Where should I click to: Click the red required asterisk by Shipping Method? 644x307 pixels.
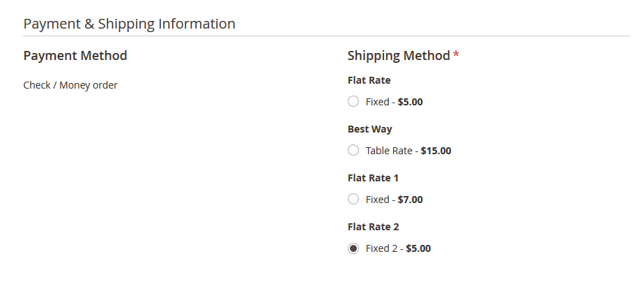457,55
